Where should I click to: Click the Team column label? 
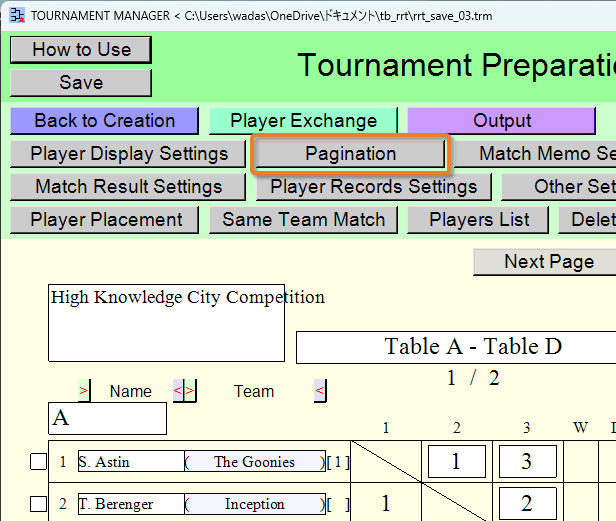254,391
